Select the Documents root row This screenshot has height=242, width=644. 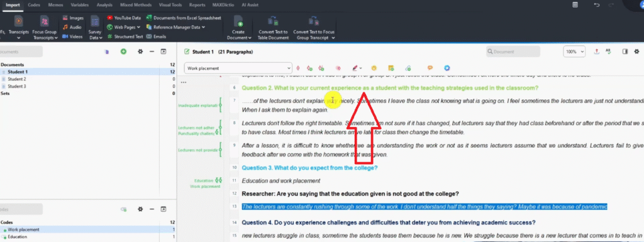(88, 65)
